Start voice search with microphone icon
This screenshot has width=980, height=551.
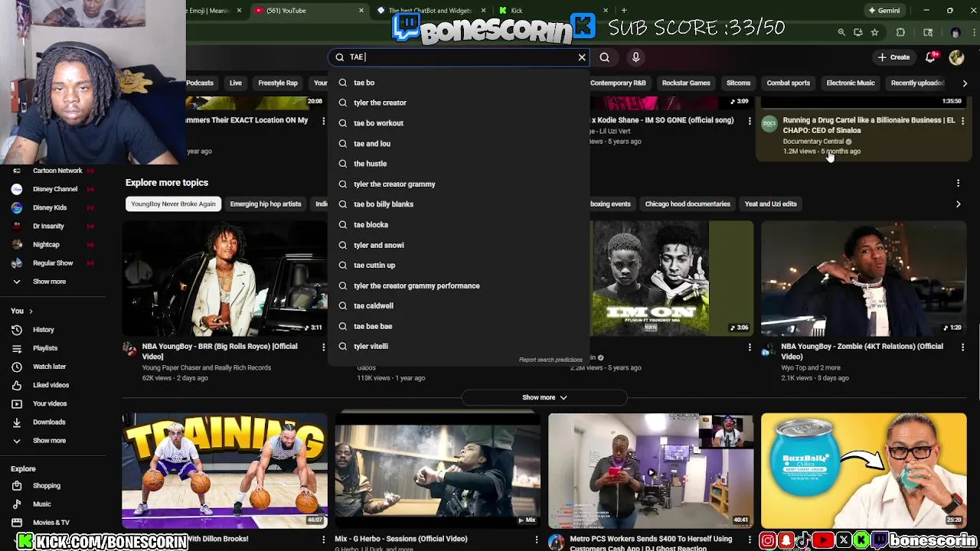pos(635,57)
